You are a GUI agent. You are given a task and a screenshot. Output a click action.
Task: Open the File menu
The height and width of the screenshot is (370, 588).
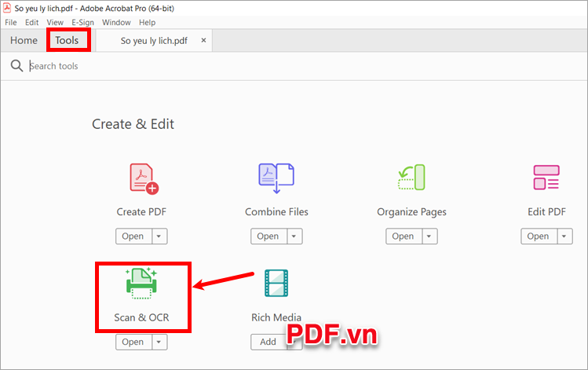point(11,23)
